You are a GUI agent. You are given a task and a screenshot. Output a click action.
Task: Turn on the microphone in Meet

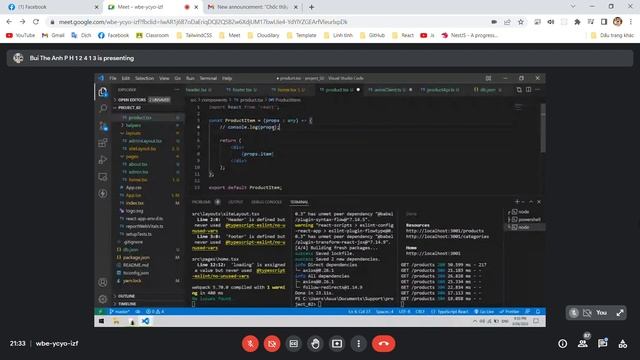click(250, 344)
